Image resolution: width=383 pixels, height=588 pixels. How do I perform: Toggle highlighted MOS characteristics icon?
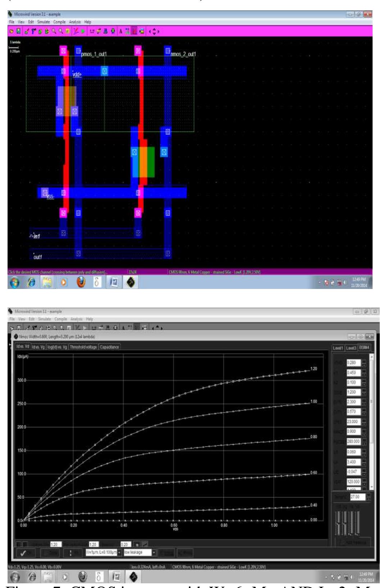(134, 31)
